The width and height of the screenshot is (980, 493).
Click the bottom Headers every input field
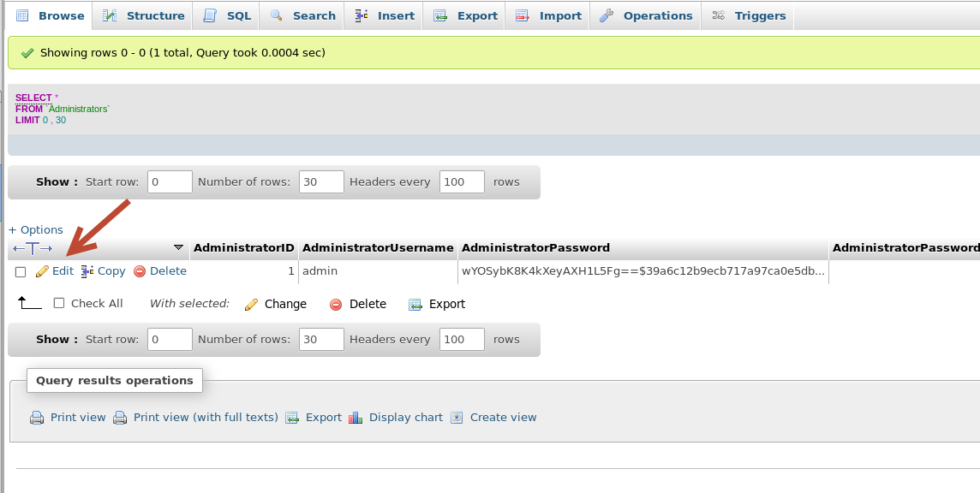[462, 340]
